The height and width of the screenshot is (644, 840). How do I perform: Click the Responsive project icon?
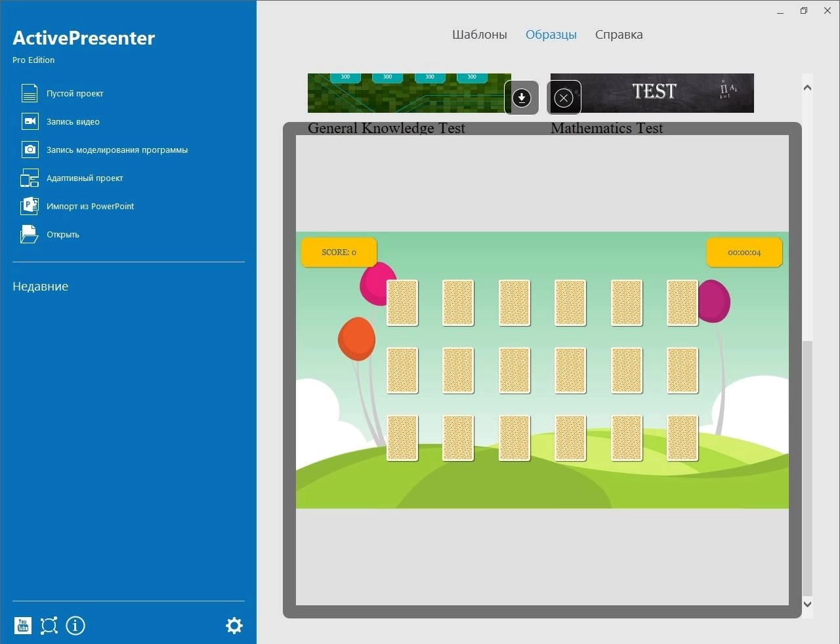pos(30,178)
